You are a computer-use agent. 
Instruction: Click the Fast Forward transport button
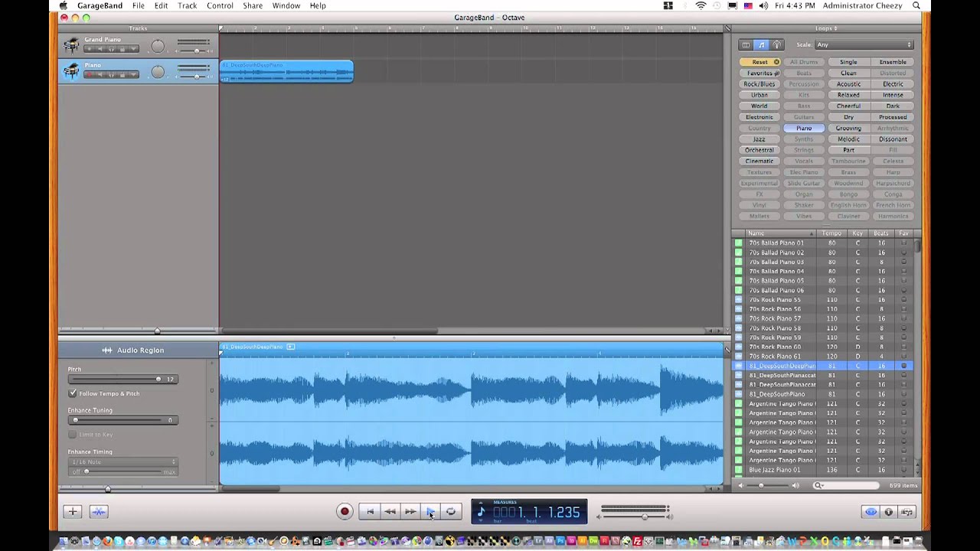410,512
